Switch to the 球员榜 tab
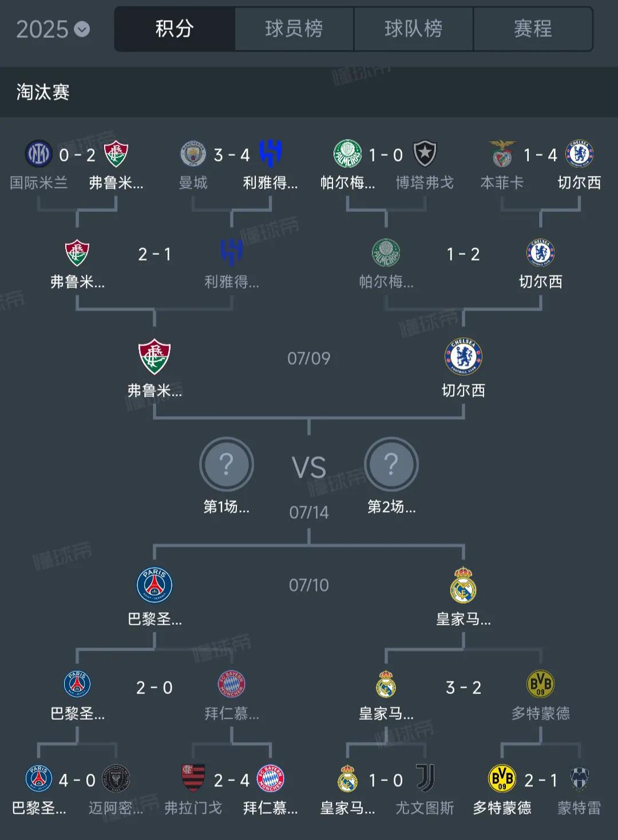This screenshot has width=618, height=840. click(294, 29)
